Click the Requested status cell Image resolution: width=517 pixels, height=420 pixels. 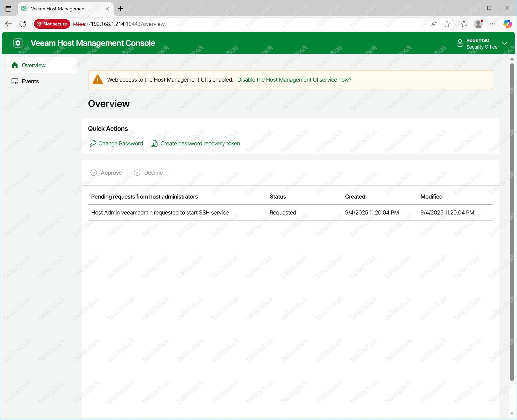tap(283, 213)
